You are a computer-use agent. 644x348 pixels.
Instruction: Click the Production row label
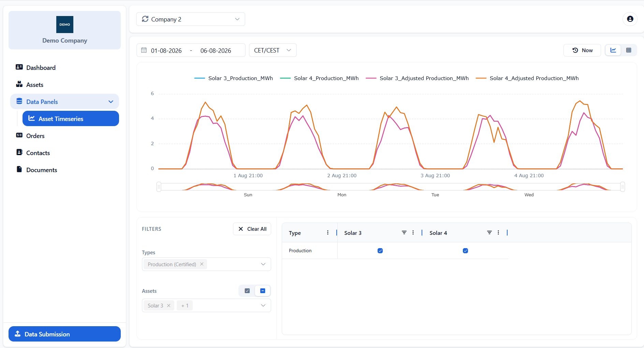tap(300, 251)
